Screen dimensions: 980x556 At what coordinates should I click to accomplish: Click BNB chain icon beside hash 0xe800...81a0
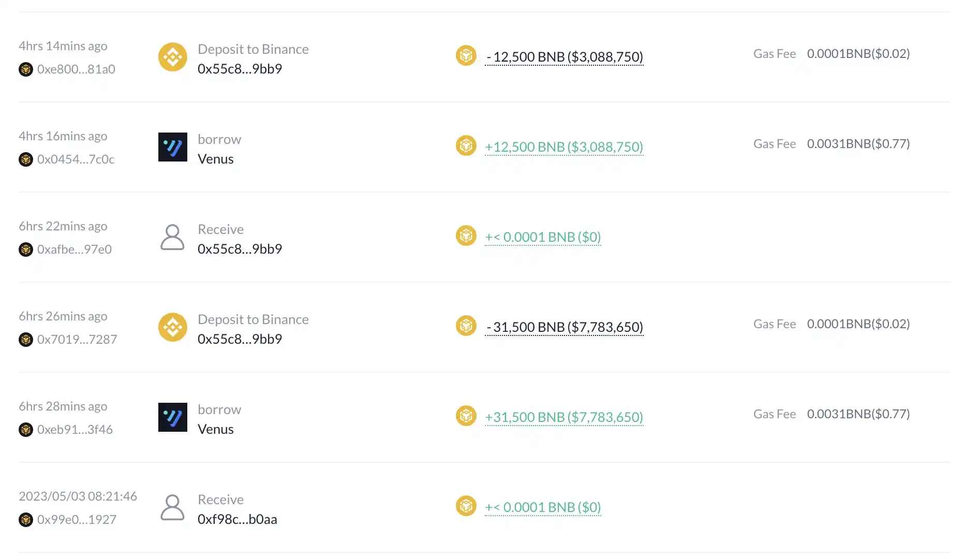pos(26,69)
